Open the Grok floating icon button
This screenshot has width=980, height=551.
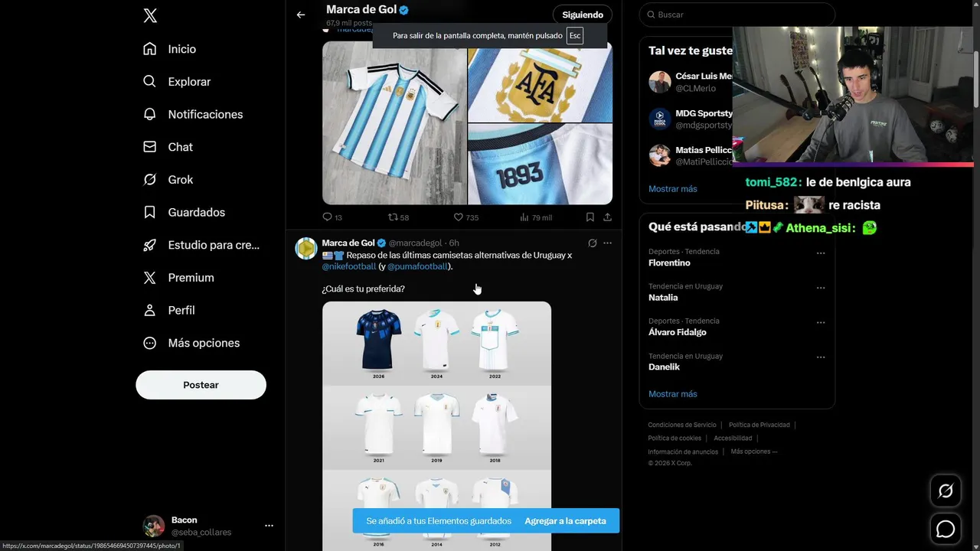coord(946,491)
